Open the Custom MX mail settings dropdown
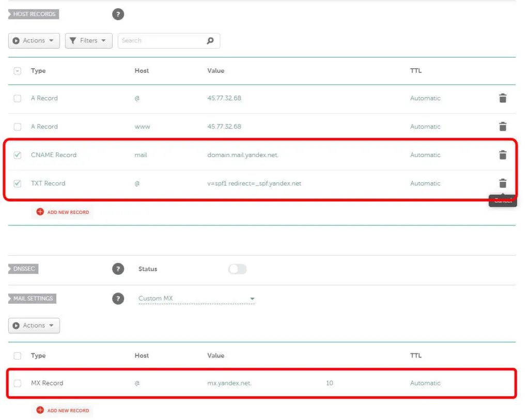 (196, 299)
